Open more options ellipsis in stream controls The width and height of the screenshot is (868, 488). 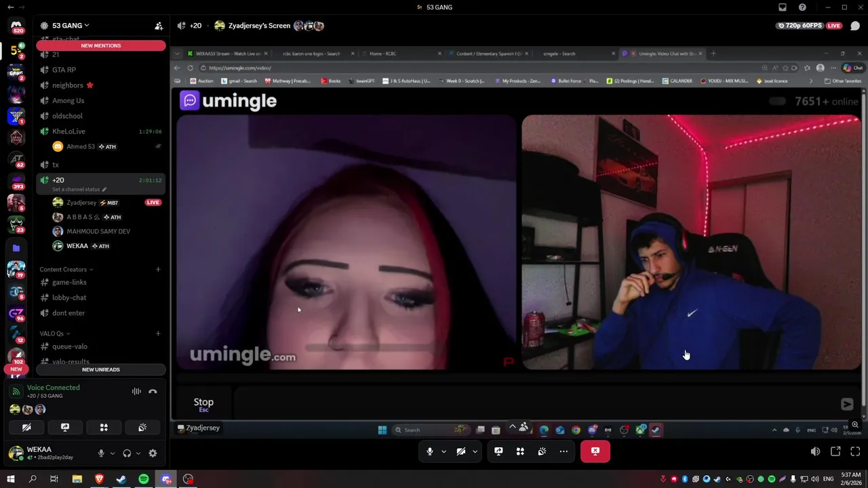tap(564, 451)
